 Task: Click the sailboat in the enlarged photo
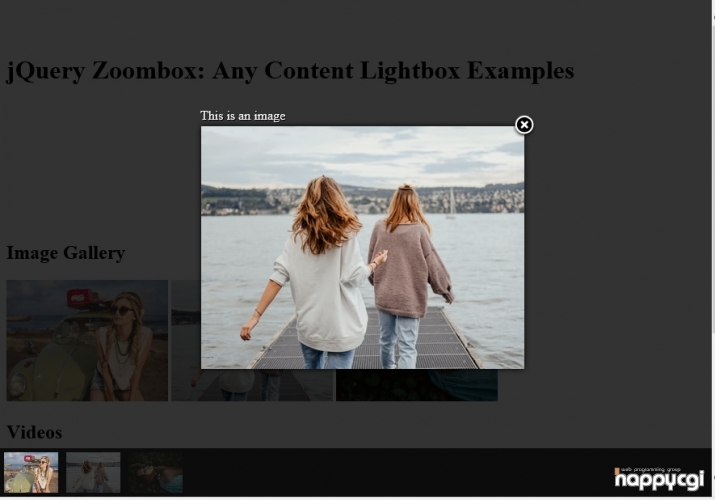[x=451, y=204]
